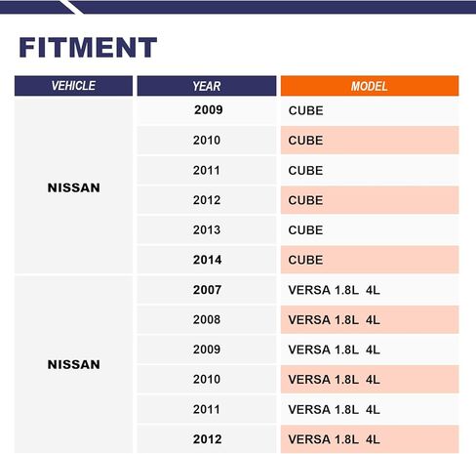
Task: Click the VEHICLE column header
Action: point(73,86)
